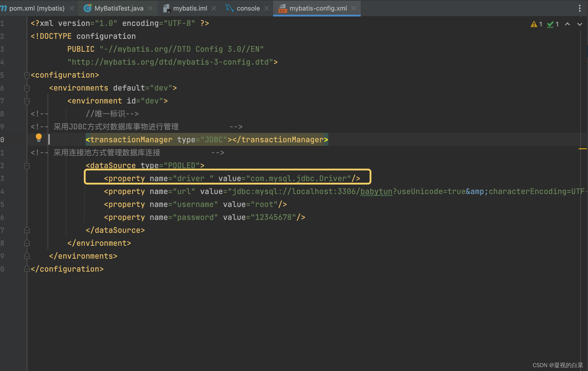Click the warning inspection indicator
This screenshot has height=371, width=588.
(534, 24)
